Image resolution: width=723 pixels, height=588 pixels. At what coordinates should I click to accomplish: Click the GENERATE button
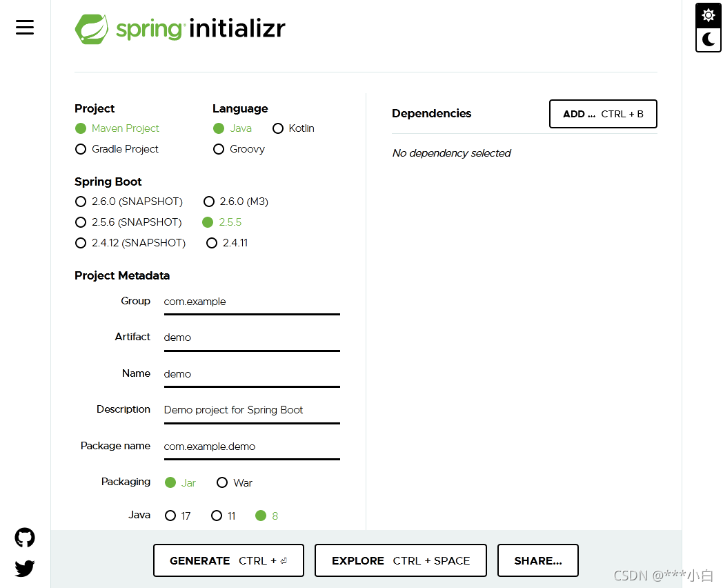point(229,561)
